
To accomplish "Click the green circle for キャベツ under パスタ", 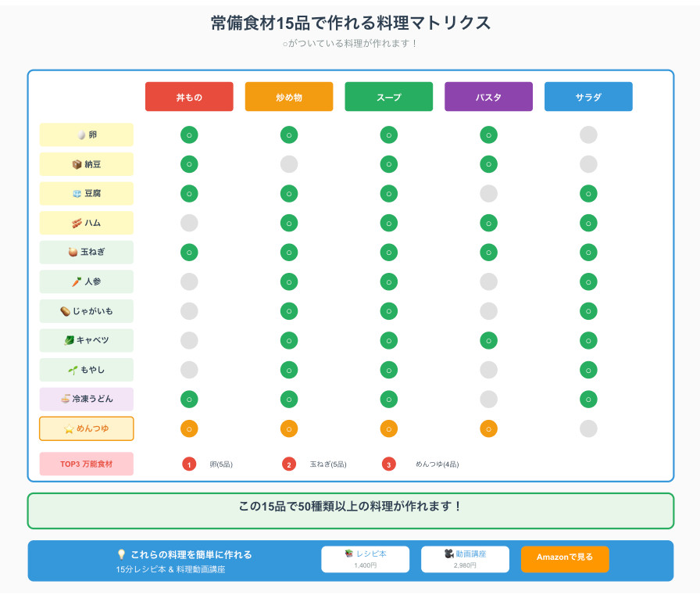I will (x=488, y=340).
